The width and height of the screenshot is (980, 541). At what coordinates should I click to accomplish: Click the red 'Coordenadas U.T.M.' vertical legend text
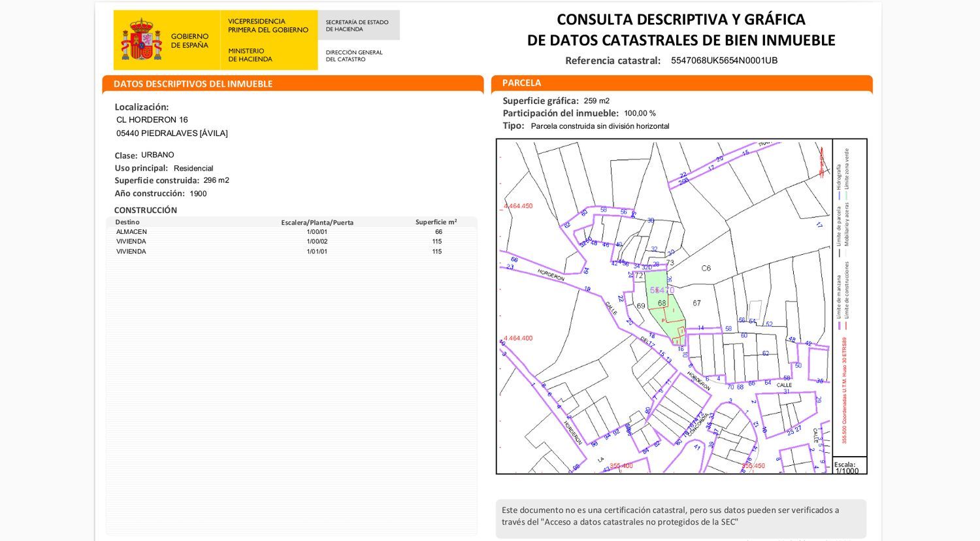point(844,390)
